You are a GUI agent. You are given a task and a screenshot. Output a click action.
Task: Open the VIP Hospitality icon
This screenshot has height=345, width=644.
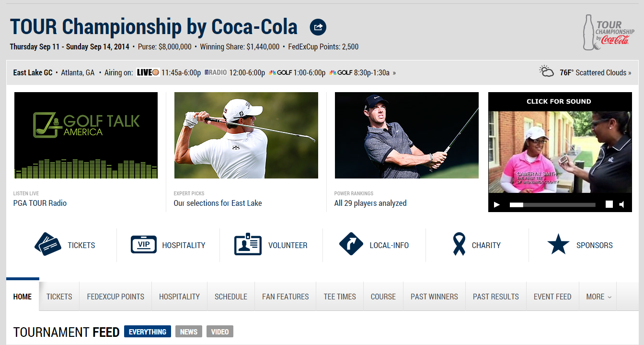pyautogui.click(x=144, y=245)
